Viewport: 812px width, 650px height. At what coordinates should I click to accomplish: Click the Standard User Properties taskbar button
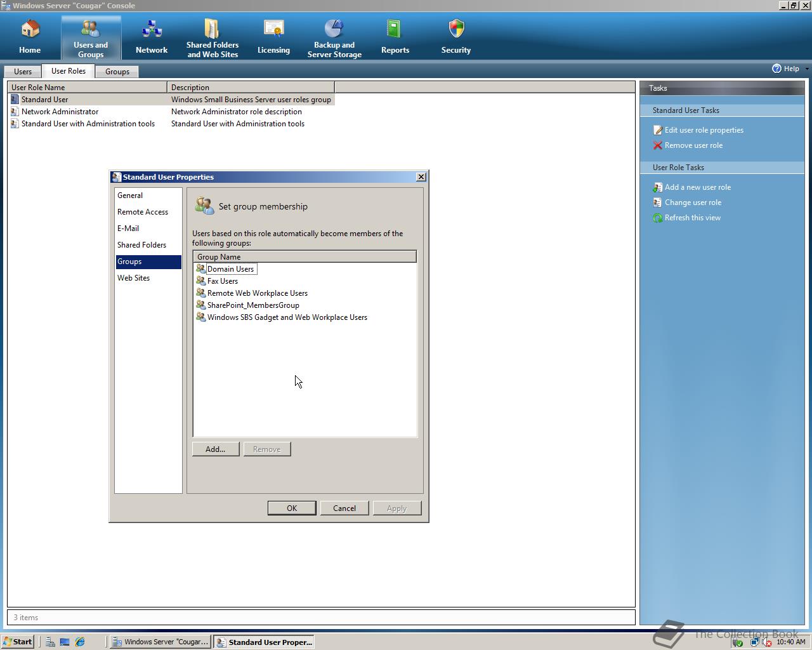[264, 642]
